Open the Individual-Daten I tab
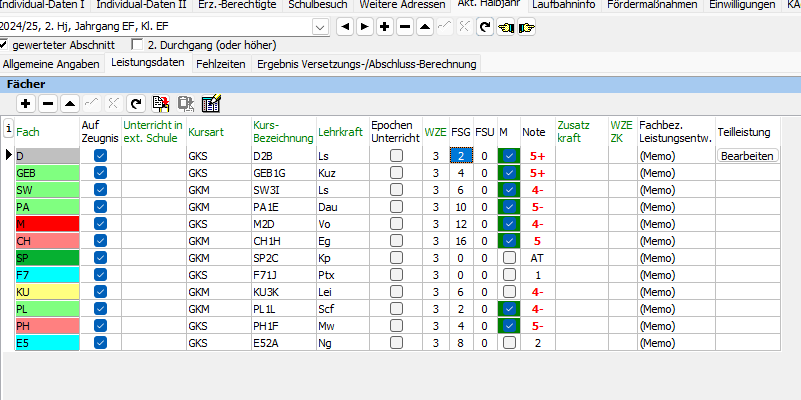This screenshot has height=400, width=801. (44, 5)
